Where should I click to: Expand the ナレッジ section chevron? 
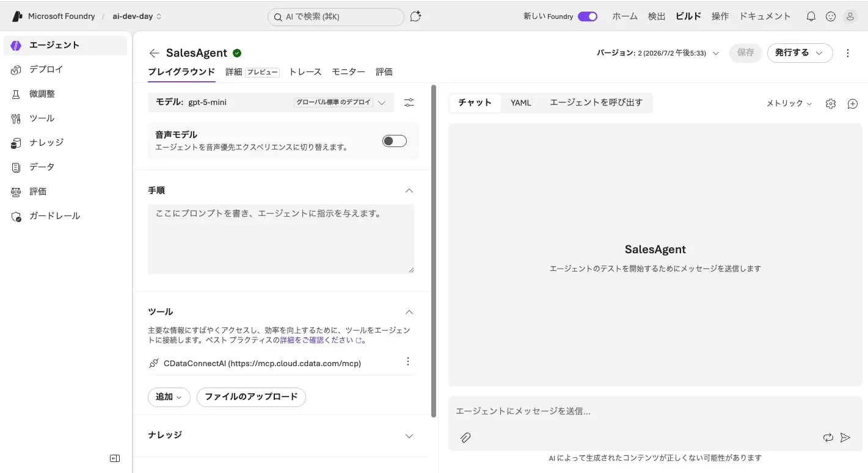(409, 436)
